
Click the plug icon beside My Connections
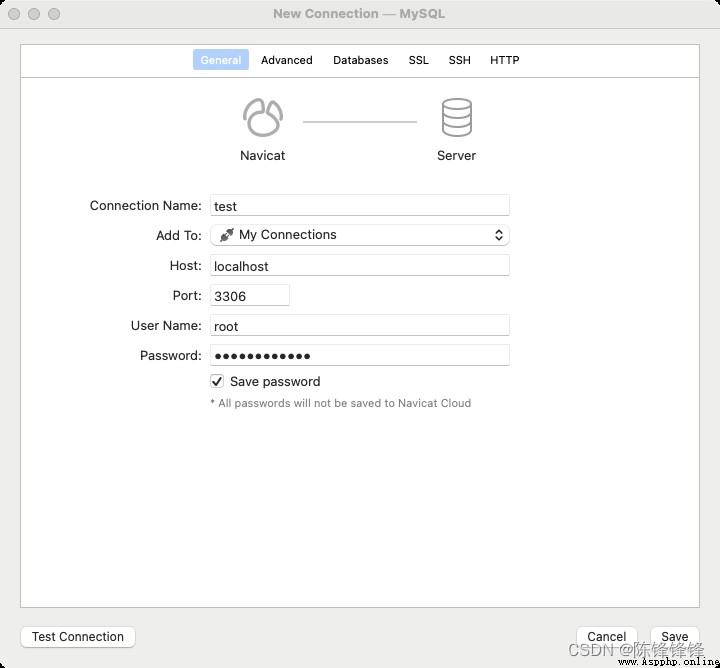pos(226,235)
